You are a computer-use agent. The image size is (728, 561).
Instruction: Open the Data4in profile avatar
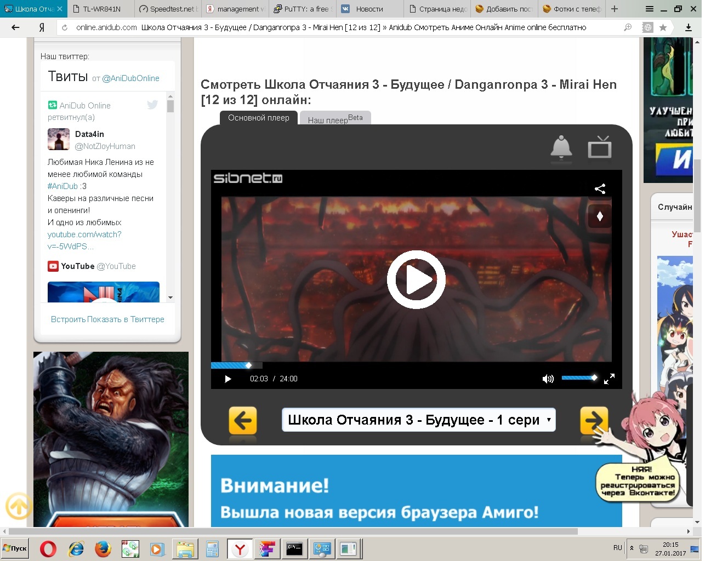point(59,139)
